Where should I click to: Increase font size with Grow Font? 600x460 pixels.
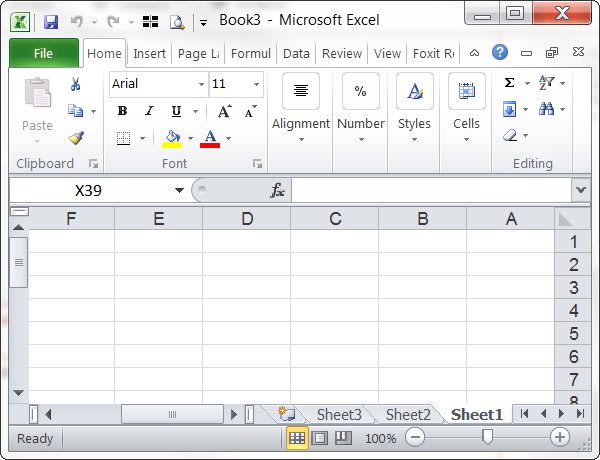pyautogui.click(x=225, y=111)
